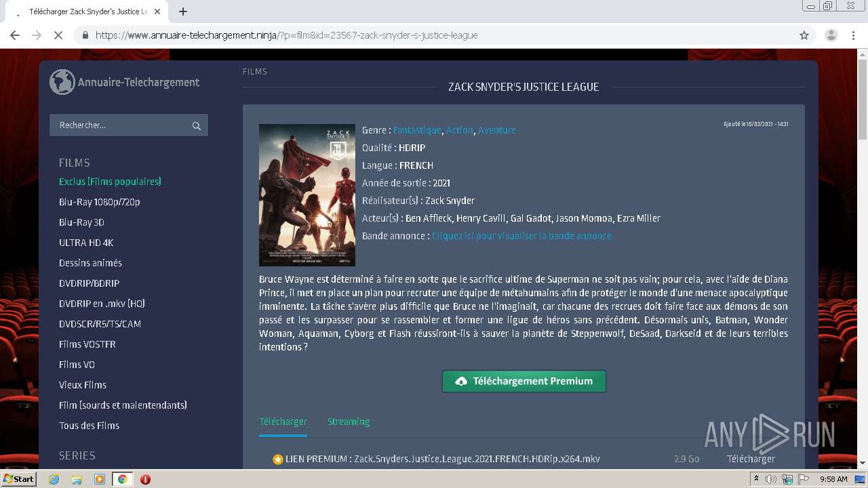
Task: Click the network tray icon
Action: (x=787, y=479)
